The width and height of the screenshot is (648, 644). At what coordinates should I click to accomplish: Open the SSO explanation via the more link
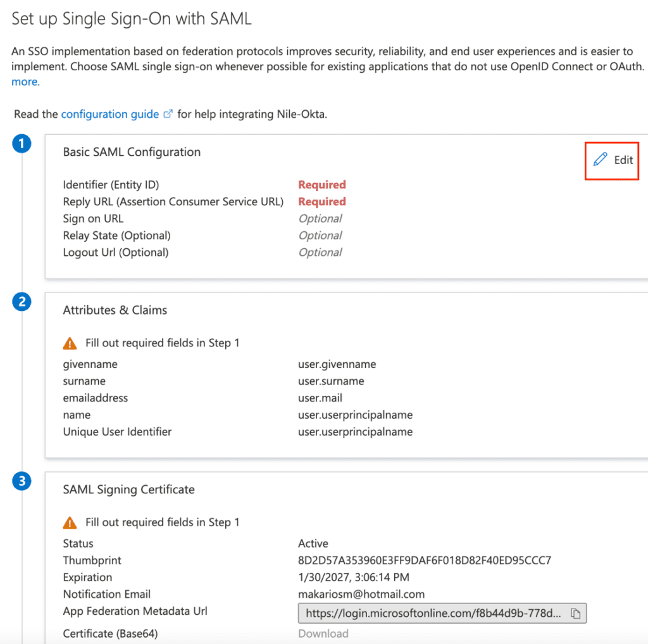coord(25,82)
